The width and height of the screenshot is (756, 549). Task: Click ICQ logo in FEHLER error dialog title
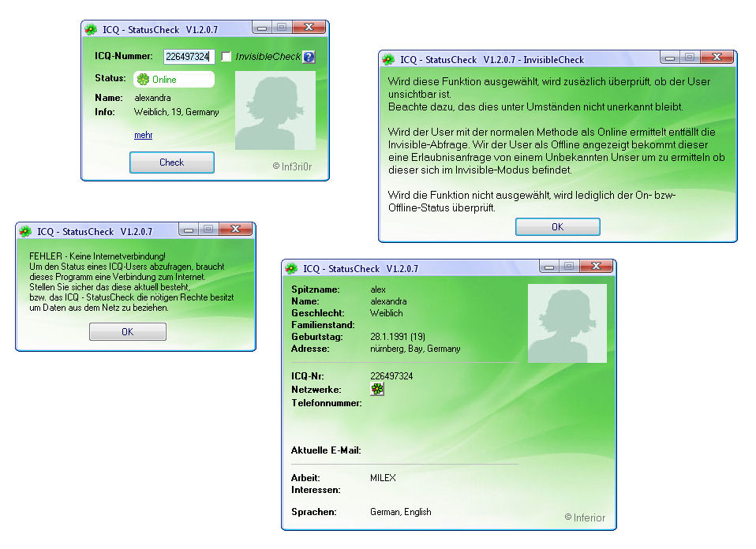(x=25, y=232)
